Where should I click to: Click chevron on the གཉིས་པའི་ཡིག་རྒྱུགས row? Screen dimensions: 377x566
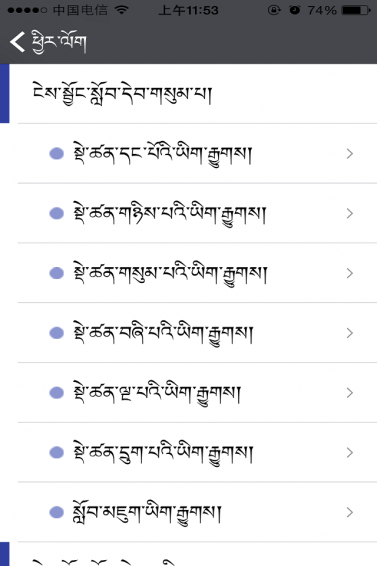point(349,214)
